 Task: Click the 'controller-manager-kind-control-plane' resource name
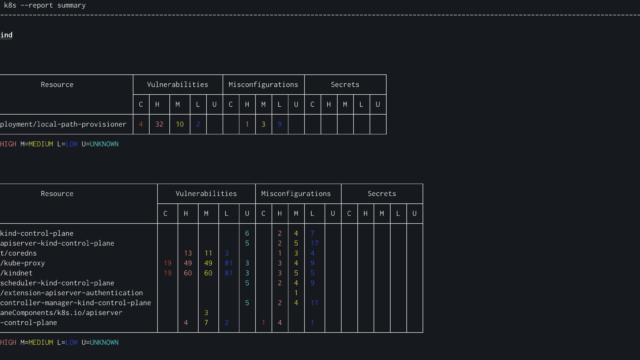coord(76,303)
